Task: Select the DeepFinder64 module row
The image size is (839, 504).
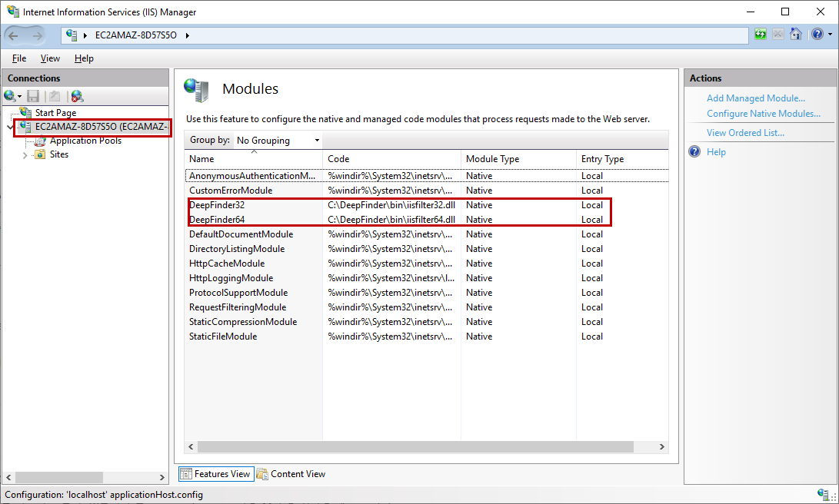Action: click(427, 220)
